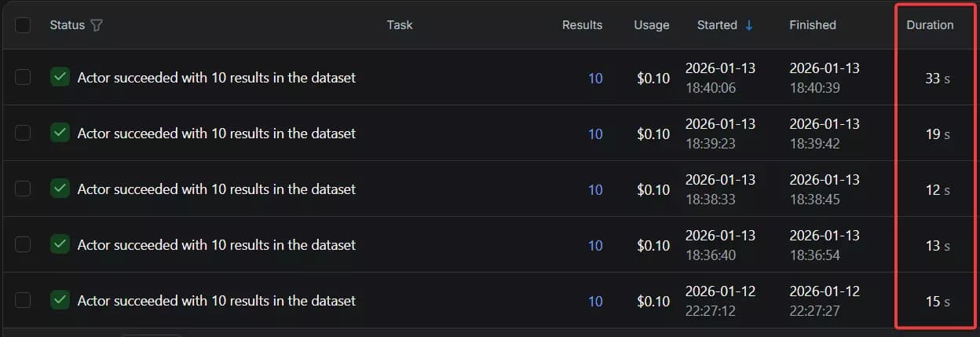The width and height of the screenshot is (980, 337).
Task: Click green success icon of 18:39:23 run
Action: coord(60,133)
